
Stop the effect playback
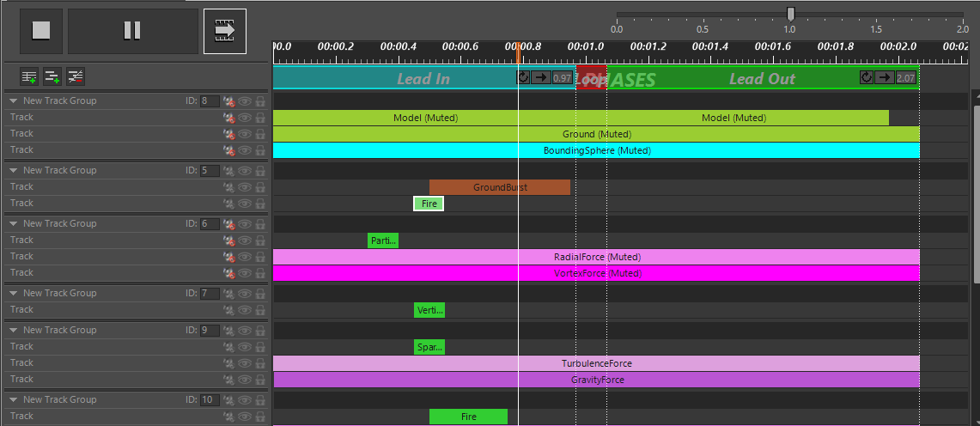click(41, 31)
